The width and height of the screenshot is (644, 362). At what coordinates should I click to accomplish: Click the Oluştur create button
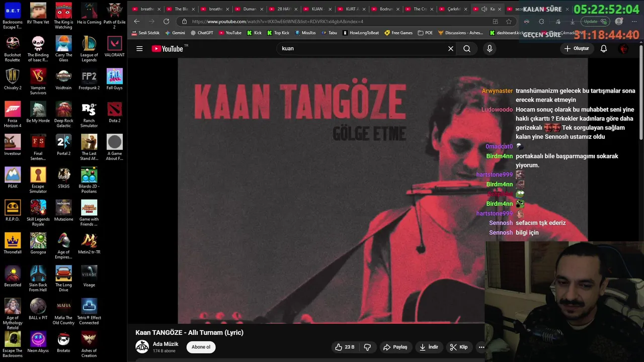coord(577,49)
